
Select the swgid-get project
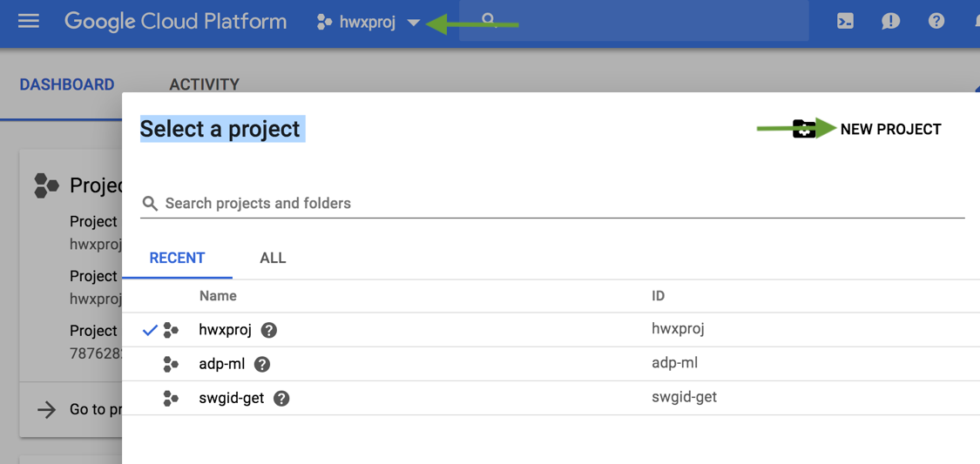coord(551,398)
